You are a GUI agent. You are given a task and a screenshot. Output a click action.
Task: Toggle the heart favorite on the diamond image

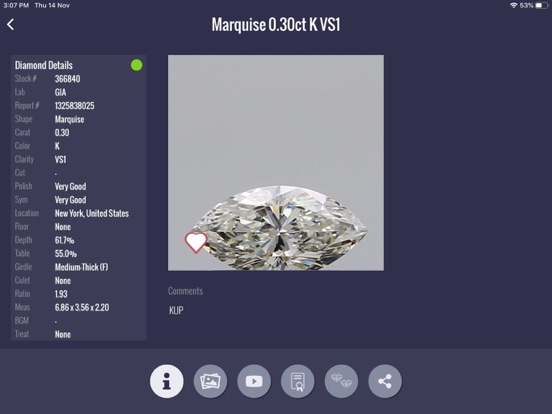[x=196, y=242]
